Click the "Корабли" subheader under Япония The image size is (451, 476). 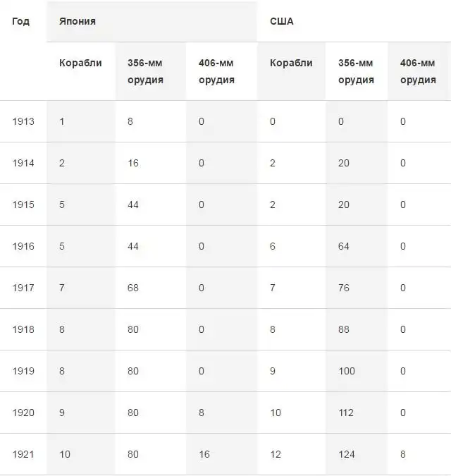click(x=80, y=63)
